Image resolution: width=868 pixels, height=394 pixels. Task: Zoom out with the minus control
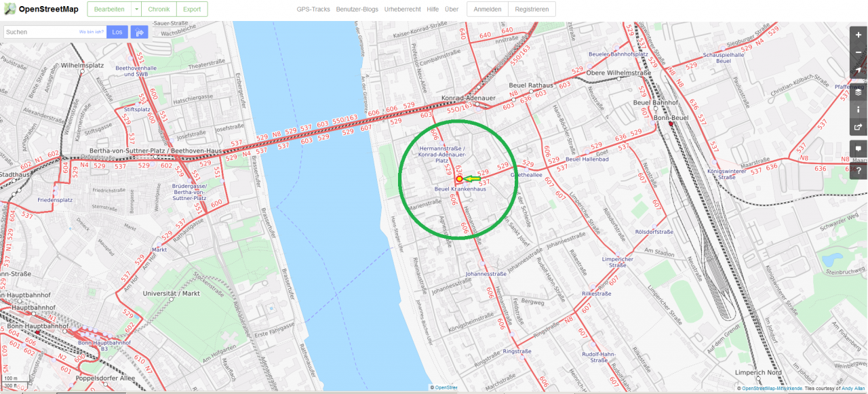coord(859,52)
